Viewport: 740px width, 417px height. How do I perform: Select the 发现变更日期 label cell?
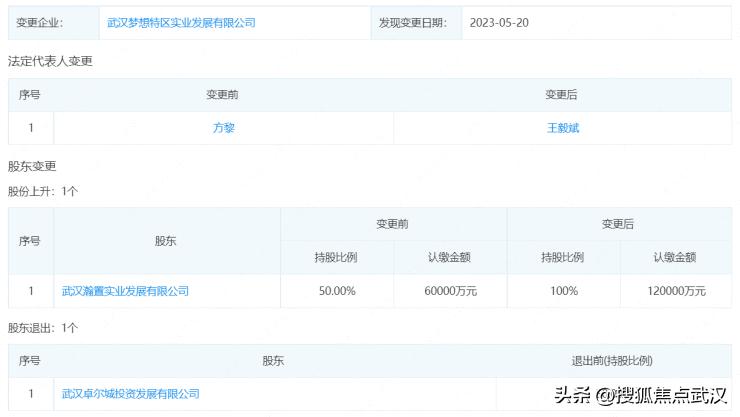point(416,23)
